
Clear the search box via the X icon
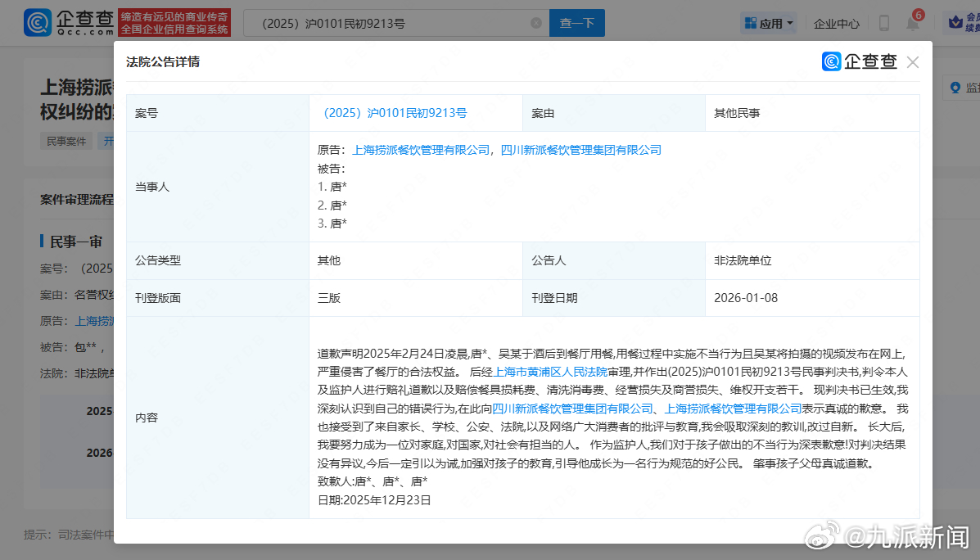pos(537,23)
